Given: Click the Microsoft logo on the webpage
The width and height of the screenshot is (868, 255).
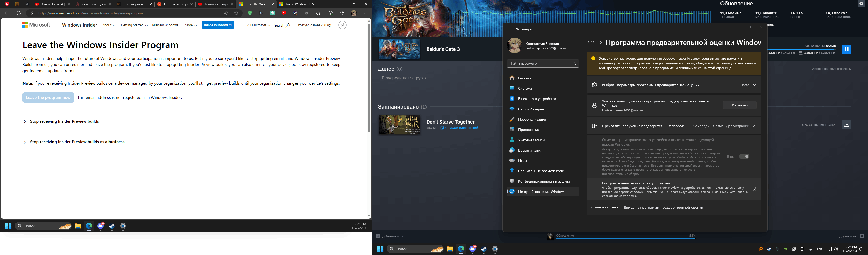Looking at the screenshot, I should pyautogui.click(x=36, y=25).
